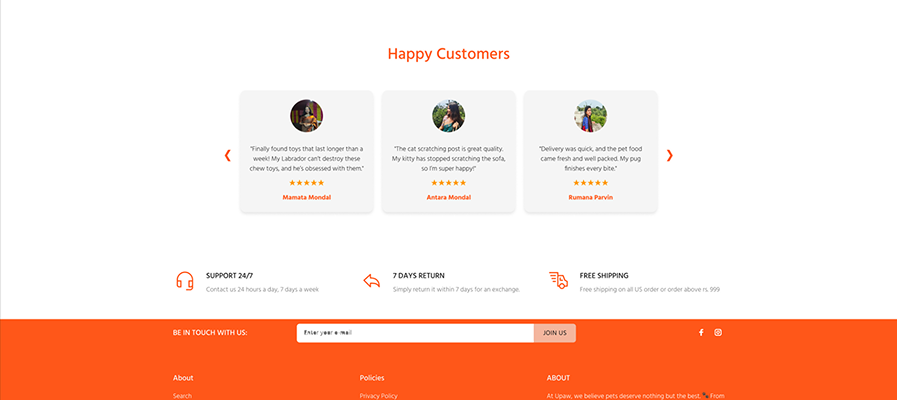Focus the email address input field
This screenshot has width=897, height=400.
pos(415,333)
